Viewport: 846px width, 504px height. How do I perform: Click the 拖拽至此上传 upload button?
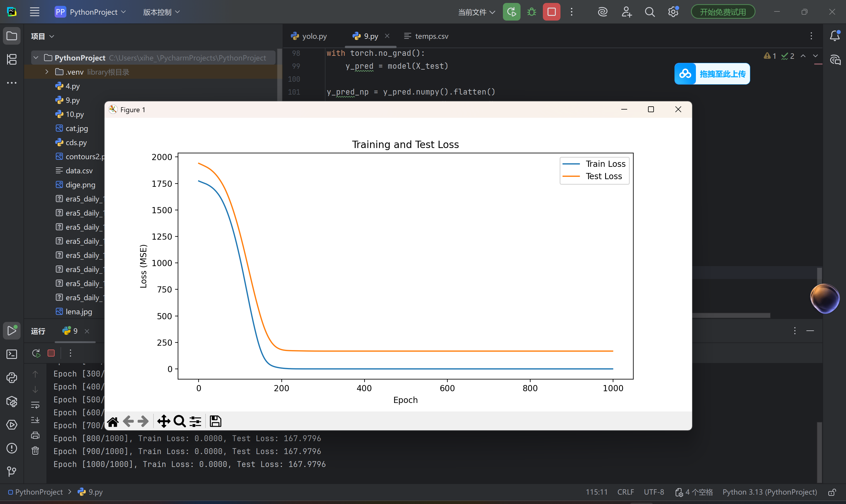point(712,74)
